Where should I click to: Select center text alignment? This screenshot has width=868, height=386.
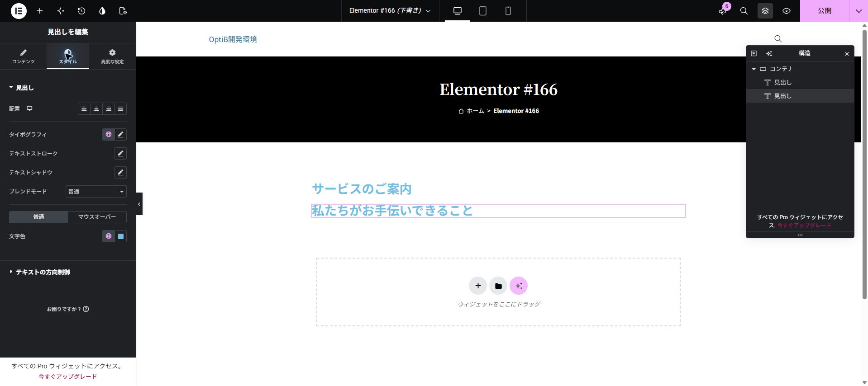pyautogui.click(x=96, y=109)
